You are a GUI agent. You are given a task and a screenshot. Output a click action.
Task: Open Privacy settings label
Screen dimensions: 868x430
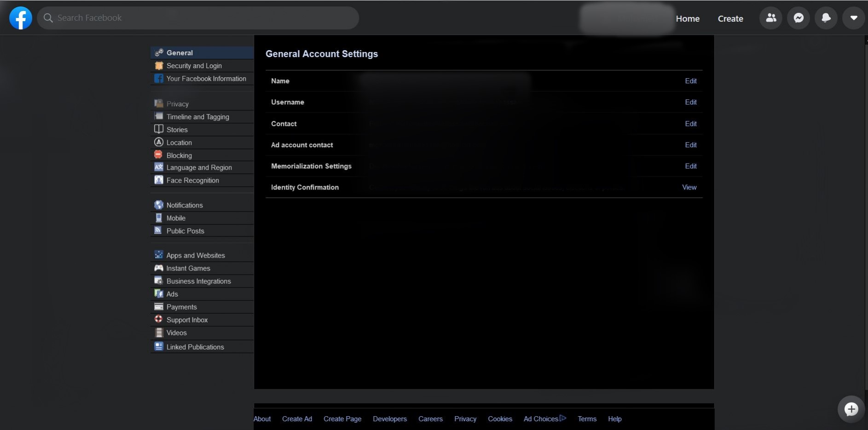178,104
